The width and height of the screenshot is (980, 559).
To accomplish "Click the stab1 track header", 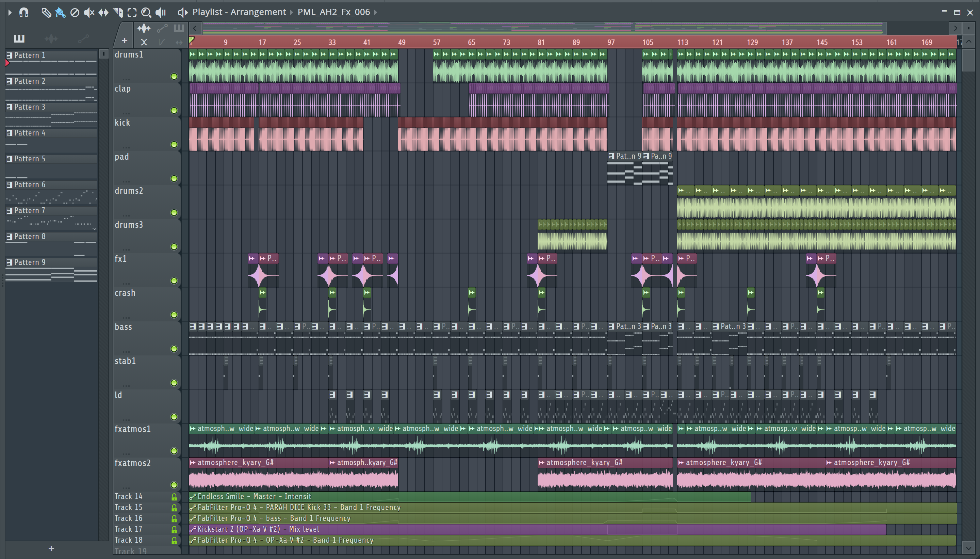I will (x=147, y=372).
